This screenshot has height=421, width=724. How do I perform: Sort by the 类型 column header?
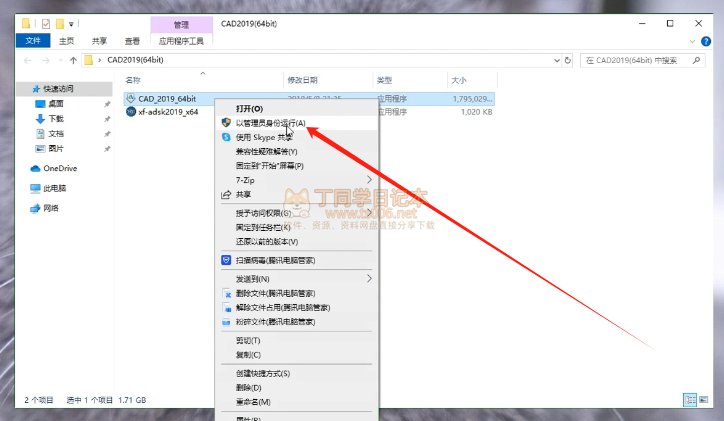click(x=384, y=80)
